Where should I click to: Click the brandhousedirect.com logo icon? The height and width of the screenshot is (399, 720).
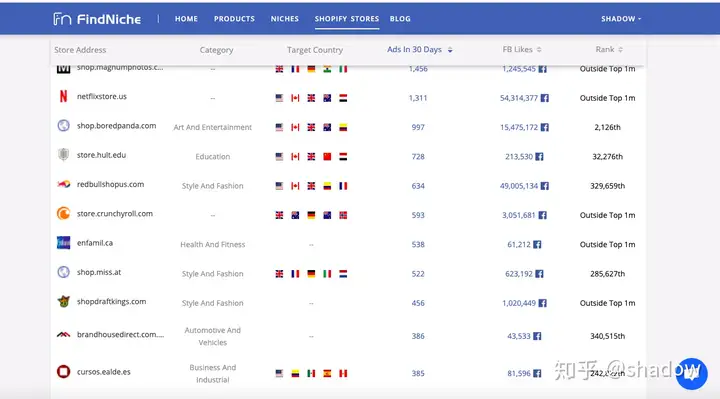(x=63, y=334)
